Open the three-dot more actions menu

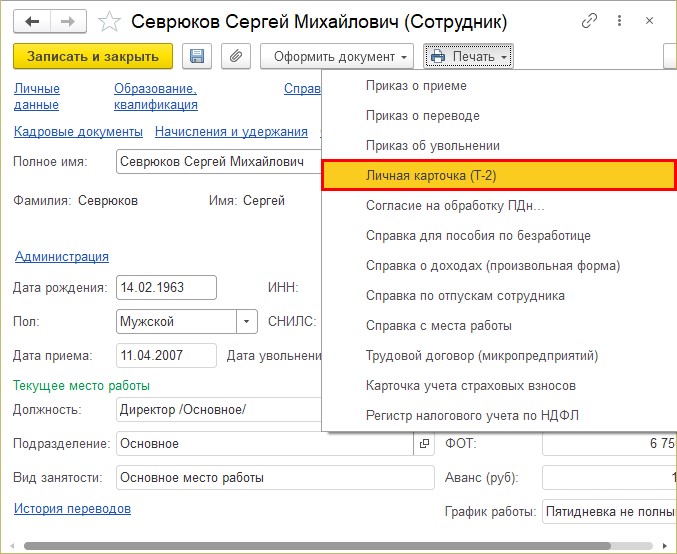click(620, 20)
